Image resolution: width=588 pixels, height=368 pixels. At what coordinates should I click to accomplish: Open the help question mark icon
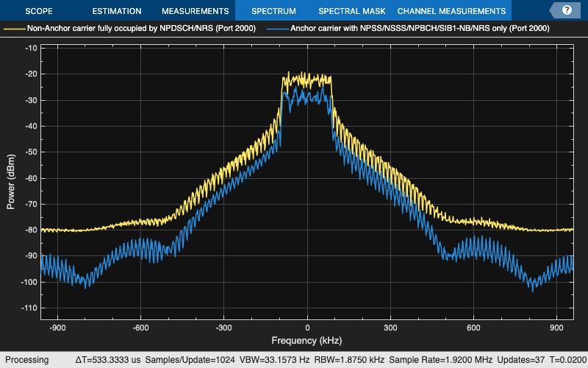[567, 10]
